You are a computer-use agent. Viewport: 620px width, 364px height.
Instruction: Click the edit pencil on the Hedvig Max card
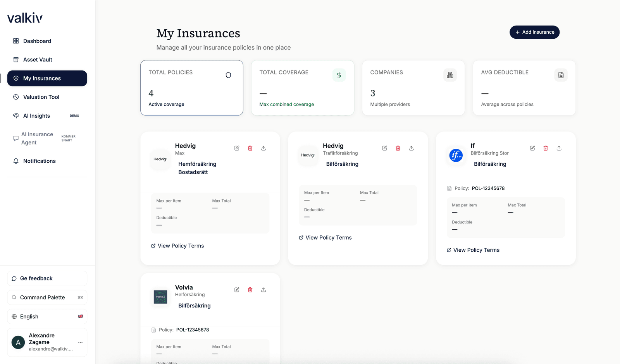point(236,148)
